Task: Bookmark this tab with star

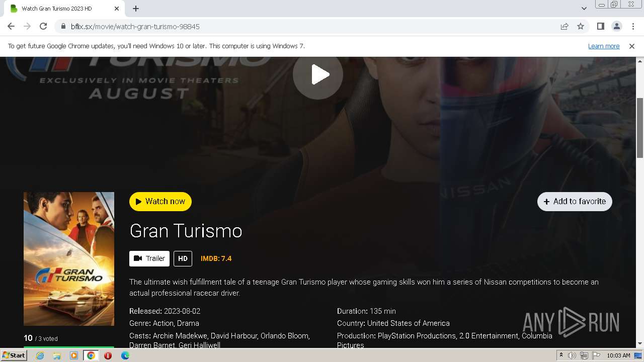Action: click(x=581, y=26)
